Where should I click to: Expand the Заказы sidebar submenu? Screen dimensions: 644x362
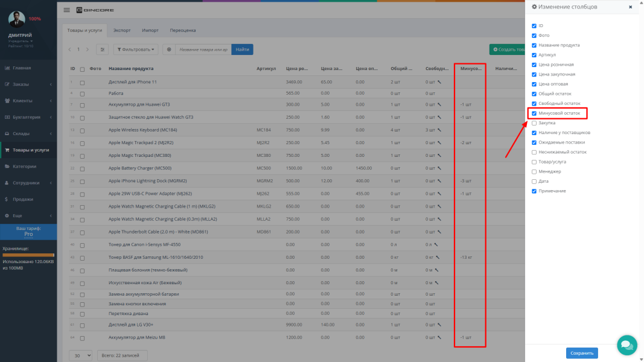pos(51,84)
